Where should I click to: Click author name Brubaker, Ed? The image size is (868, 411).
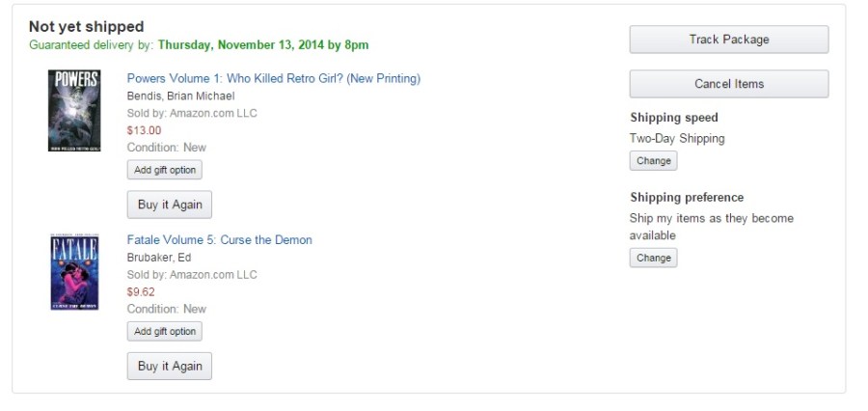pos(159,257)
